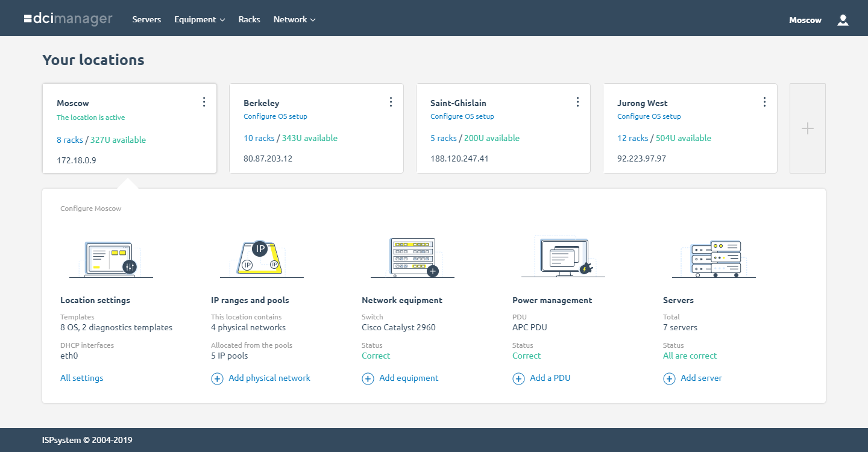Click The location is active text
The height and width of the screenshot is (452, 868).
91,118
